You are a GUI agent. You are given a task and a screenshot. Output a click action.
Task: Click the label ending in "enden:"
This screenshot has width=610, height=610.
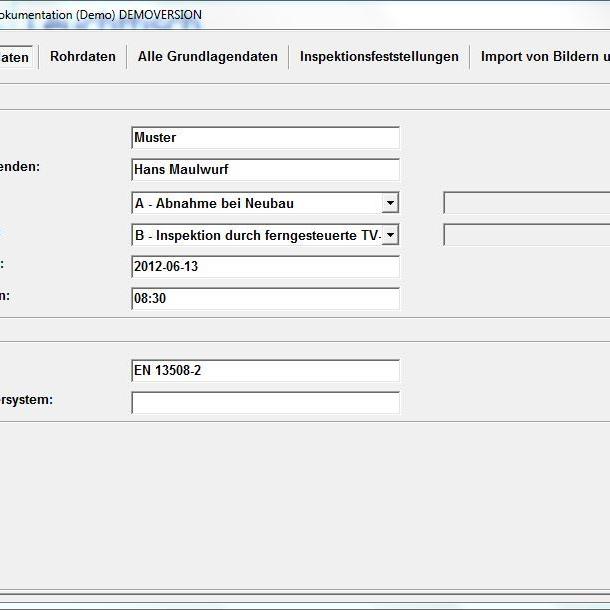coord(20,166)
